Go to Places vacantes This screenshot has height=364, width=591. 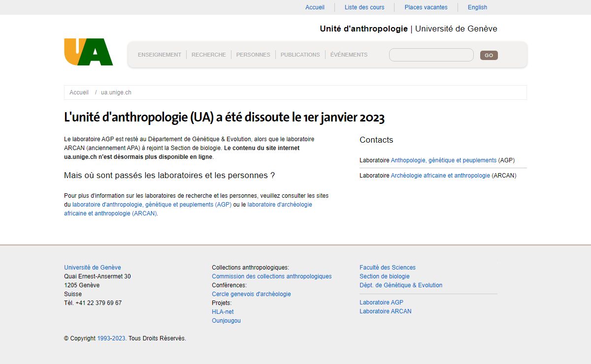pos(426,7)
